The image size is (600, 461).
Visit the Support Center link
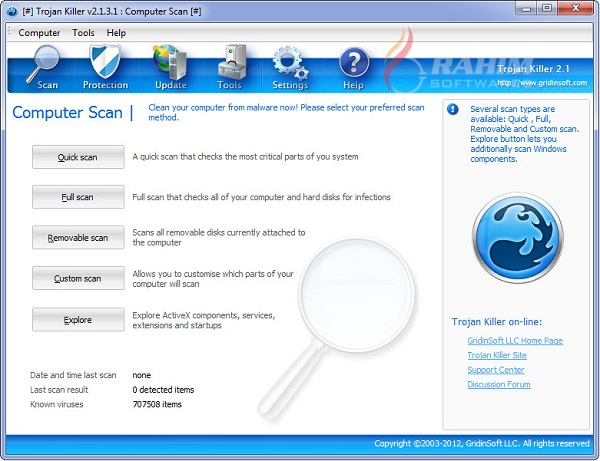tap(496, 370)
